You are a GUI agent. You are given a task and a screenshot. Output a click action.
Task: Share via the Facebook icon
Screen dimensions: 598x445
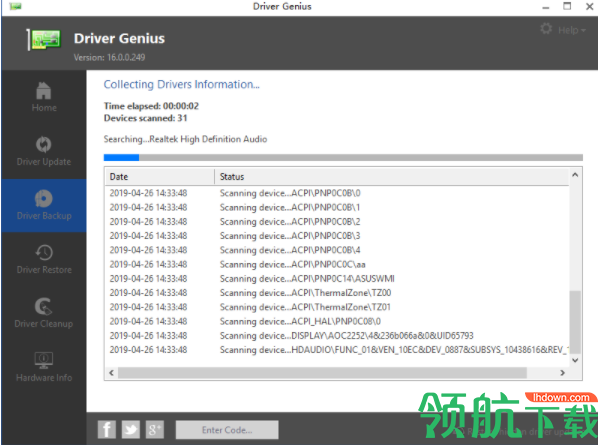pyautogui.click(x=107, y=430)
